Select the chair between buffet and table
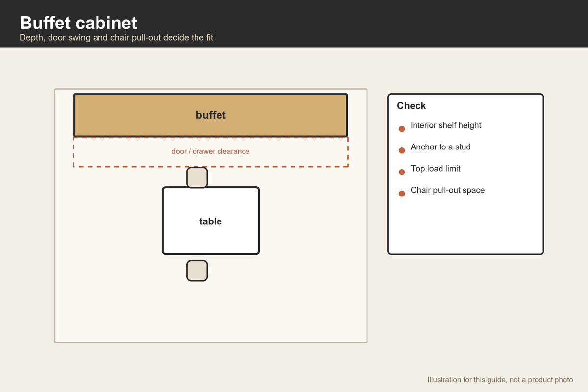 (197, 177)
